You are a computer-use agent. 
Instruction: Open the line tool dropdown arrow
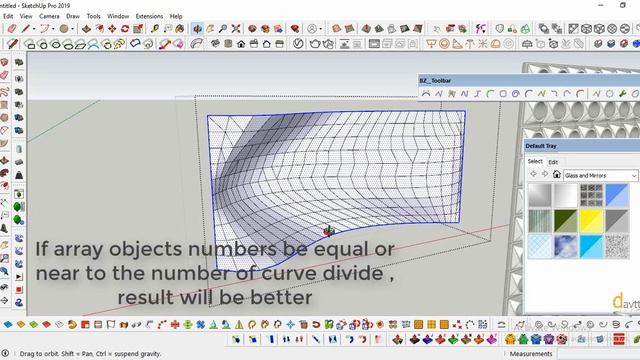click(33, 29)
